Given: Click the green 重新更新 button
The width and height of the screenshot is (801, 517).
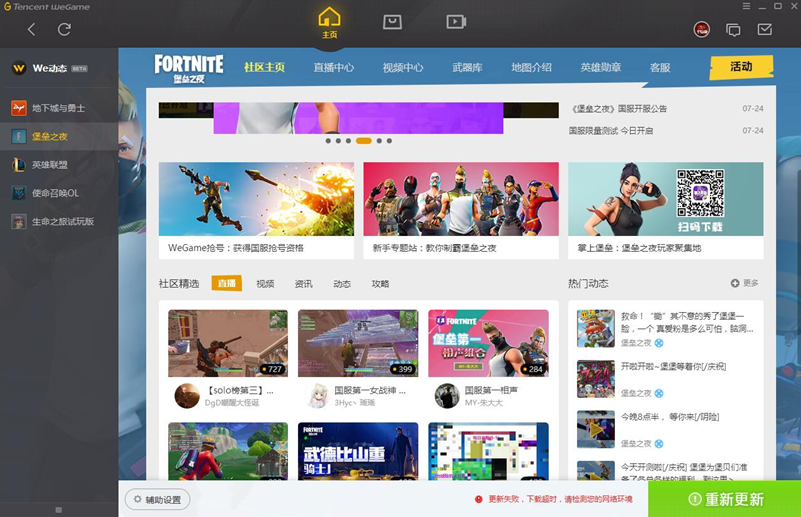Looking at the screenshot, I should tap(724, 499).
